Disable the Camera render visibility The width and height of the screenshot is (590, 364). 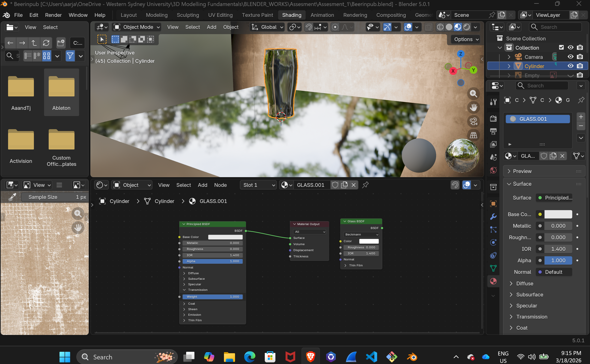point(580,57)
